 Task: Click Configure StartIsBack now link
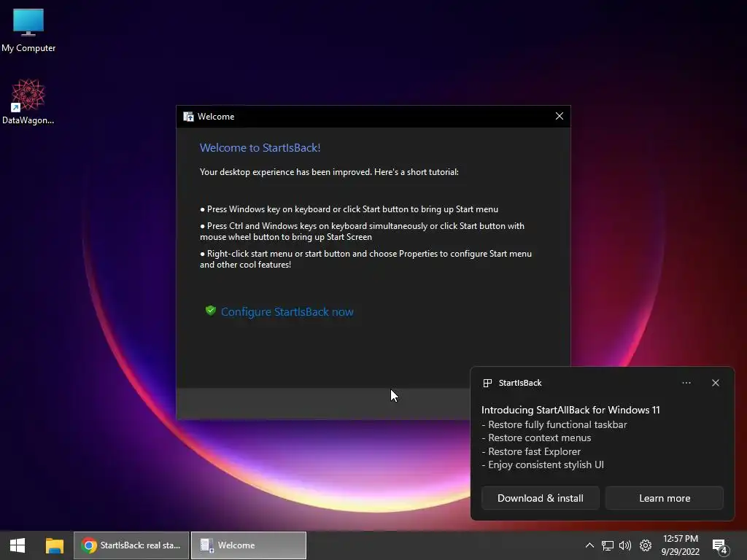click(x=287, y=312)
